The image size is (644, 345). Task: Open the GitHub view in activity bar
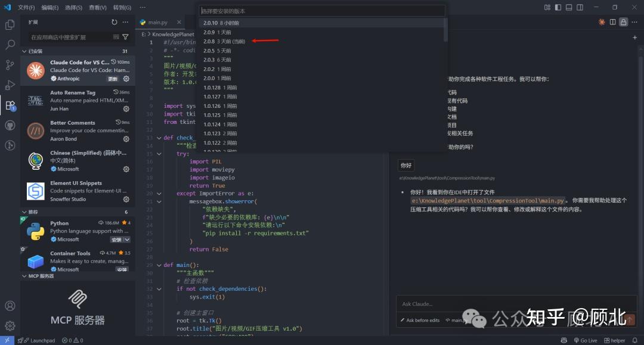10,125
